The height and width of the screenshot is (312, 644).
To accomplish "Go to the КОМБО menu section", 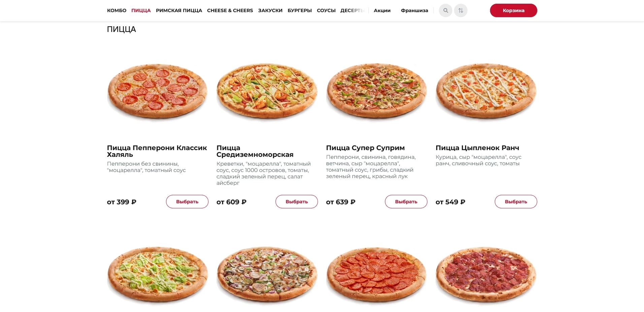I will (117, 10).
